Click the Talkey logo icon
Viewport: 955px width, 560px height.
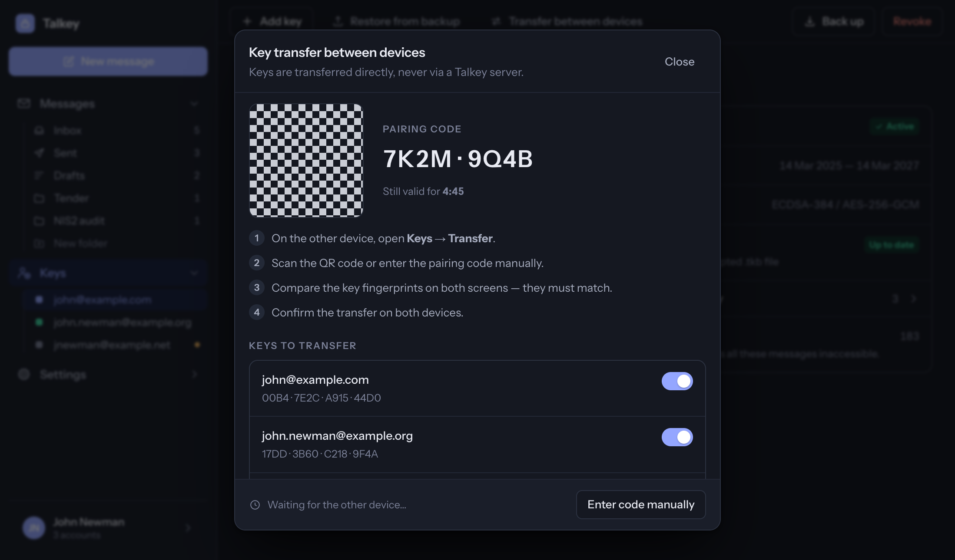pyautogui.click(x=25, y=23)
